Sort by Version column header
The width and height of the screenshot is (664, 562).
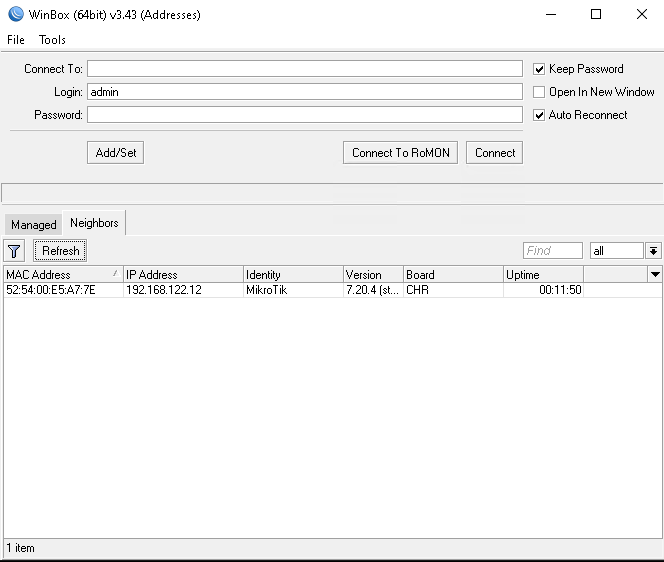point(373,274)
